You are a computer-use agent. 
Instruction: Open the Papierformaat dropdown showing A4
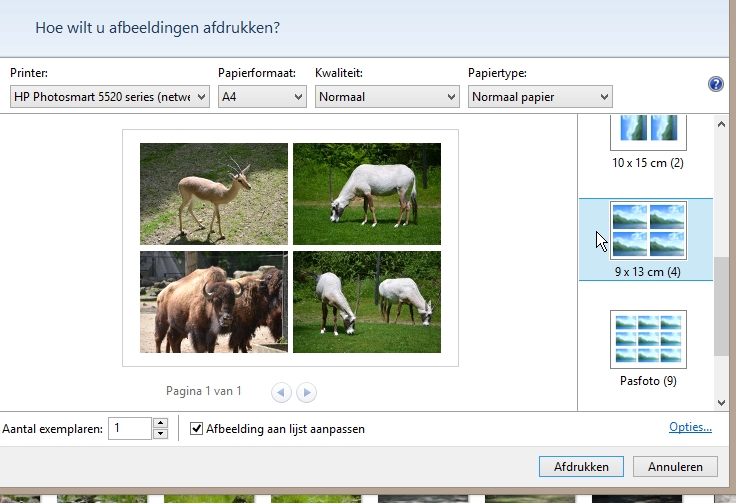click(x=262, y=97)
